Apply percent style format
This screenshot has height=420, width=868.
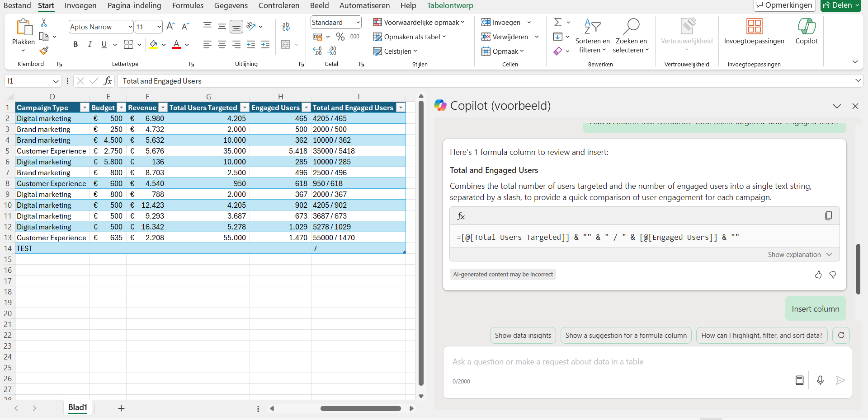click(x=340, y=37)
